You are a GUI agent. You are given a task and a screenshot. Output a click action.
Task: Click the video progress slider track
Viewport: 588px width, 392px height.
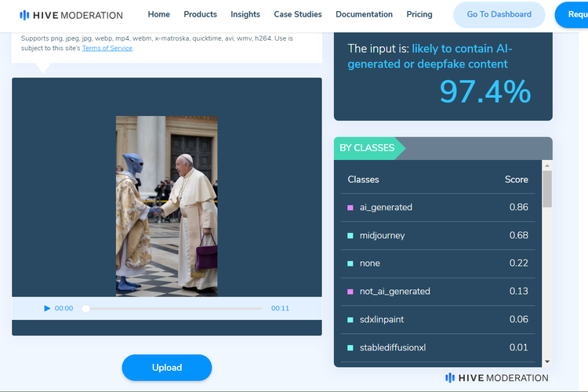(x=172, y=309)
